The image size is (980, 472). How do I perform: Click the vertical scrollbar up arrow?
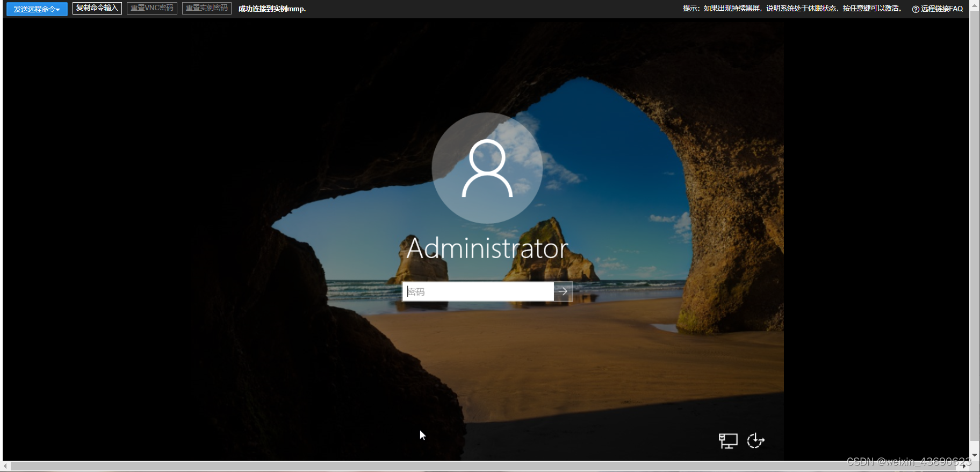pos(975,6)
